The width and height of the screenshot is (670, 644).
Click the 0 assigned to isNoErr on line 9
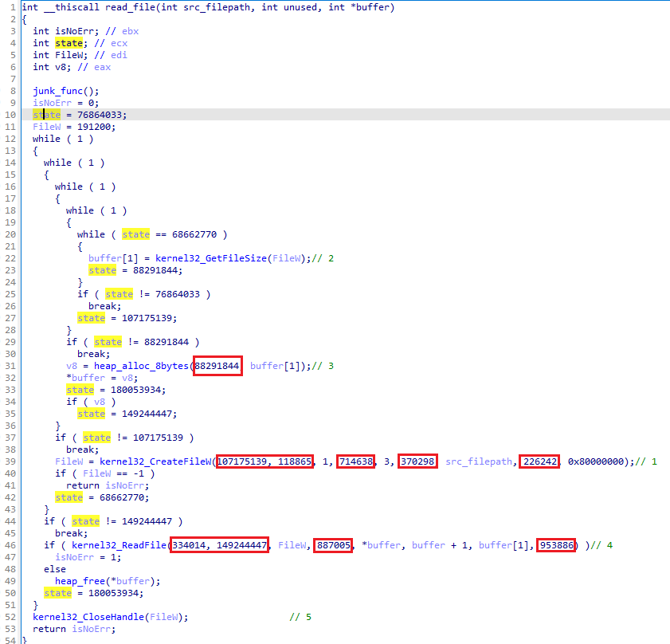(x=91, y=103)
